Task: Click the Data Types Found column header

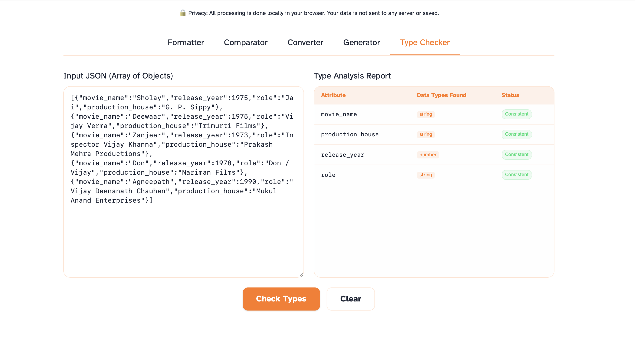Action: (441, 95)
